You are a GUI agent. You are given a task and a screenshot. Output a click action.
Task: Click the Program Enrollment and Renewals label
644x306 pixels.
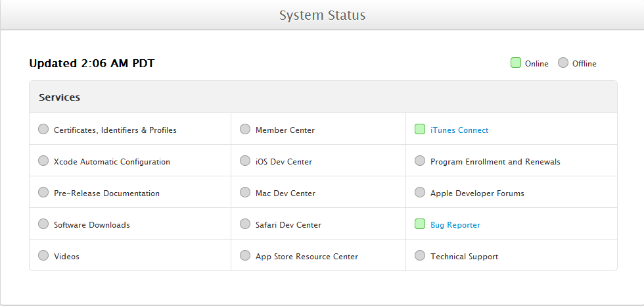pyautogui.click(x=495, y=162)
